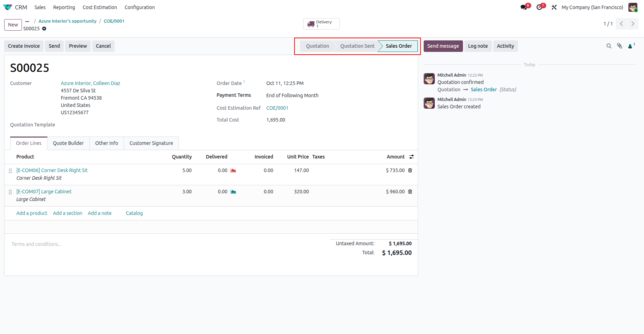Go to the next record arrow
This screenshot has height=334, width=644.
tap(633, 24)
